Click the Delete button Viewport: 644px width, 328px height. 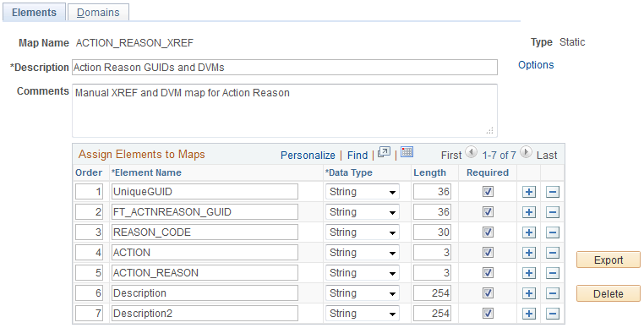[x=609, y=293]
